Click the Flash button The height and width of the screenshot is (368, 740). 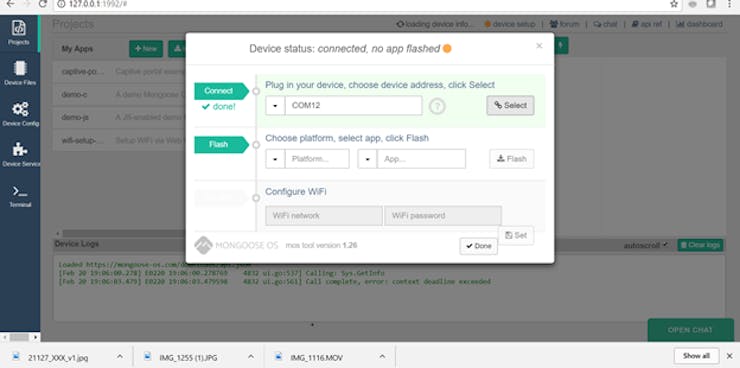[512, 159]
